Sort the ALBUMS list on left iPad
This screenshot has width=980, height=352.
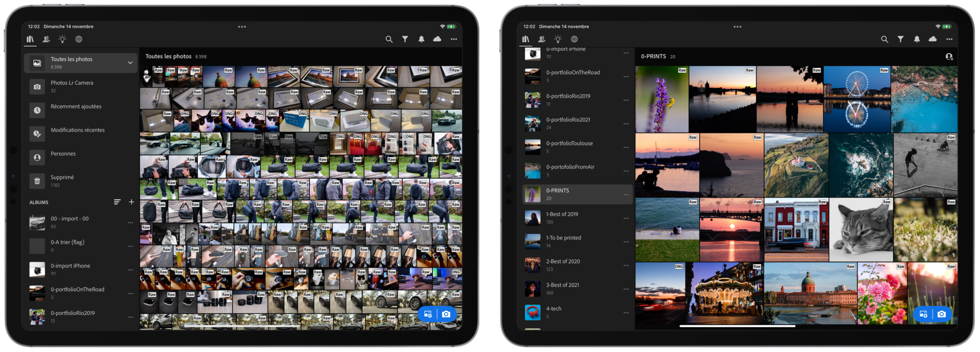(117, 202)
